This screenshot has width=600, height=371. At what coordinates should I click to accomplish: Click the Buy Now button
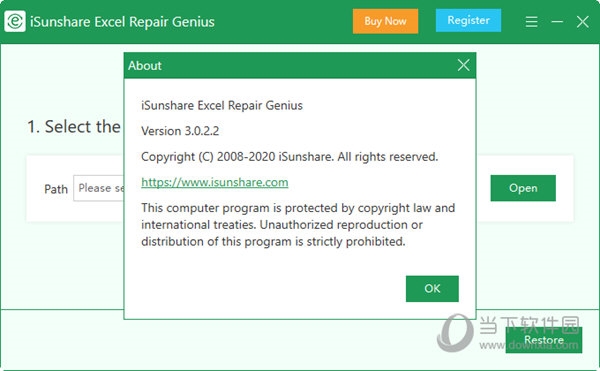pyautogui.click(x=385, y=21)
